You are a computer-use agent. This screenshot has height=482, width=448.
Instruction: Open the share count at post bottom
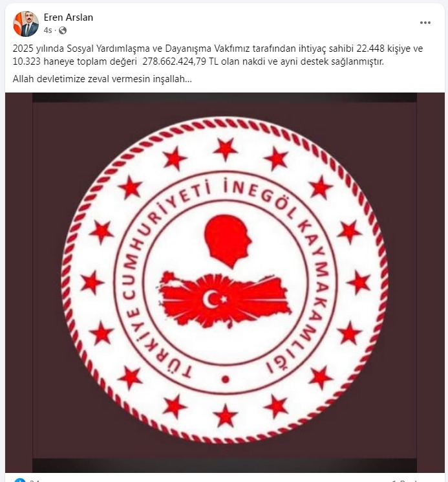404,480
